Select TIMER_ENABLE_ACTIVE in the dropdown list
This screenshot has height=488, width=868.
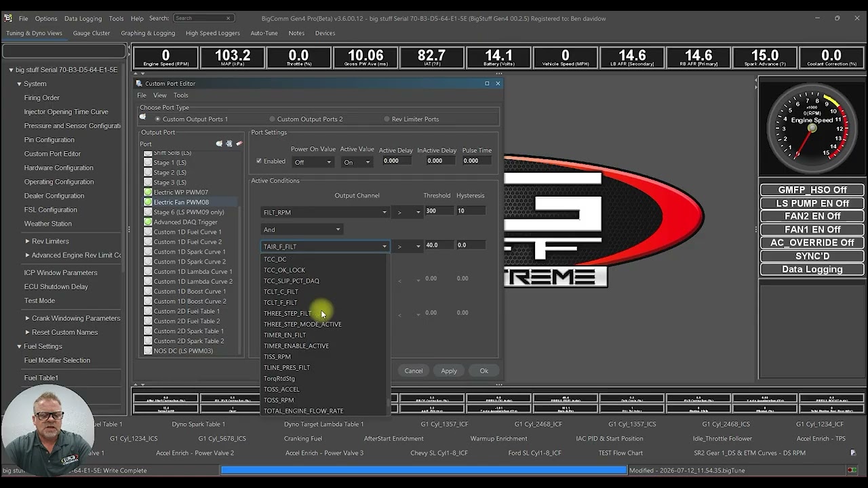point(296,346)
